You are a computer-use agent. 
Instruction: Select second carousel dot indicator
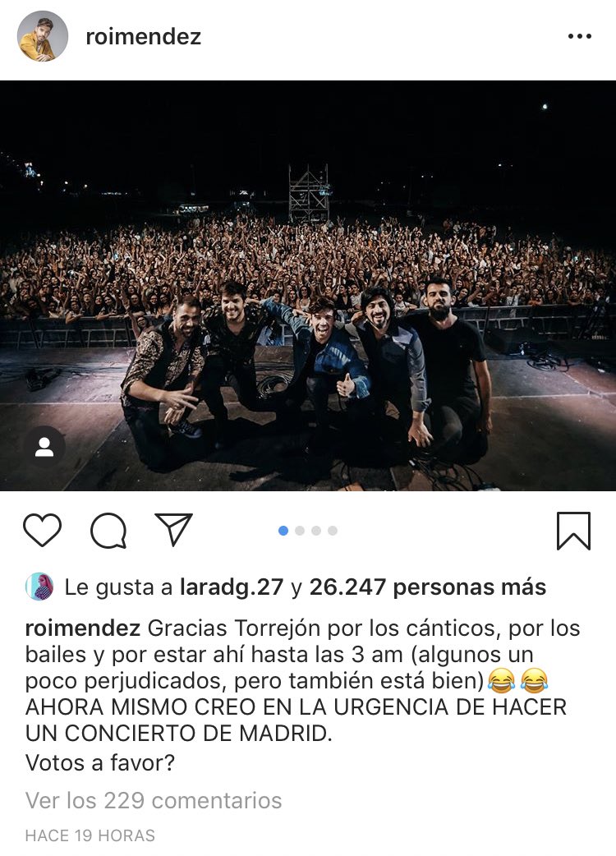[x=300, y=531]
